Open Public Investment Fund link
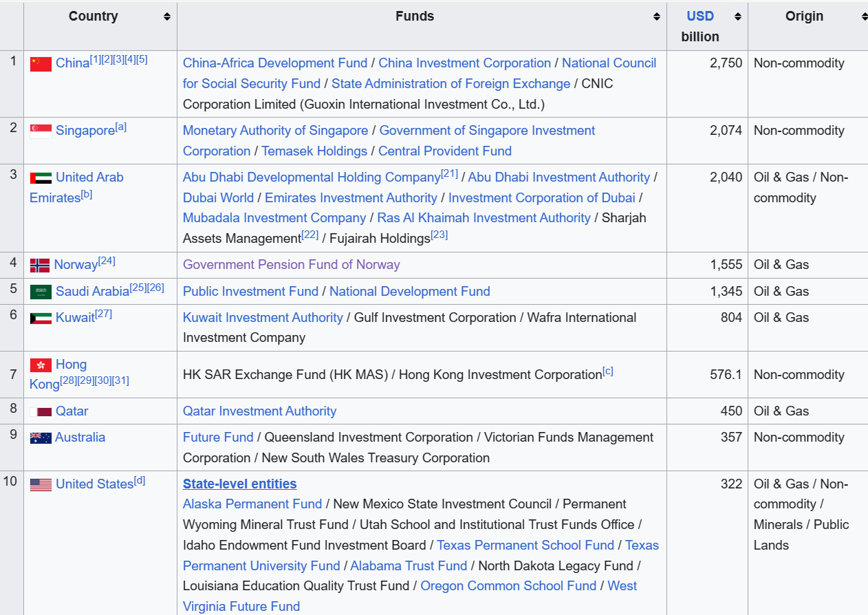 tap(250, 292)
